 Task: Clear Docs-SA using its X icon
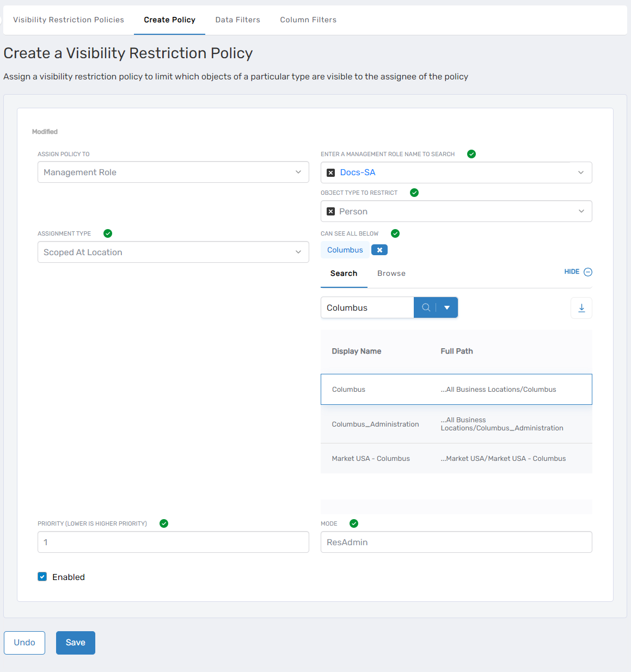[331, 172]
